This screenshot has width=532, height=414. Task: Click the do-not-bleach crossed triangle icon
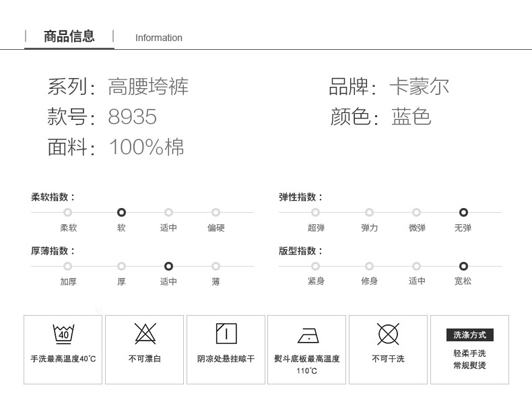145,333
